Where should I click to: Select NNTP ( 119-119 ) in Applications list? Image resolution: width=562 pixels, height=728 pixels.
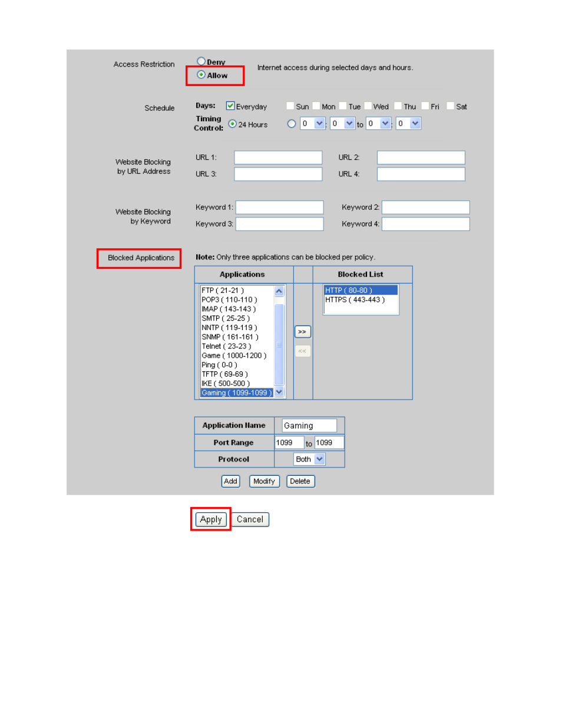(x=237, y=328)
